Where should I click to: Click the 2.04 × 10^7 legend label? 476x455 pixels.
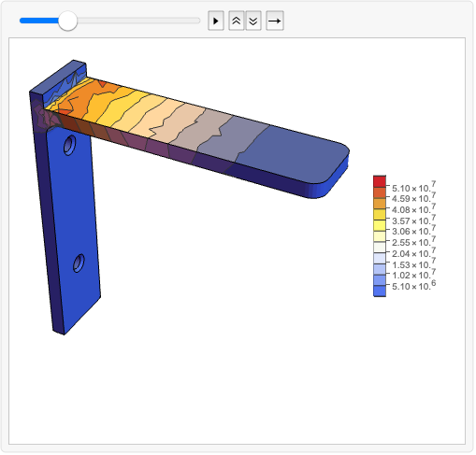[x=413, y=252]
